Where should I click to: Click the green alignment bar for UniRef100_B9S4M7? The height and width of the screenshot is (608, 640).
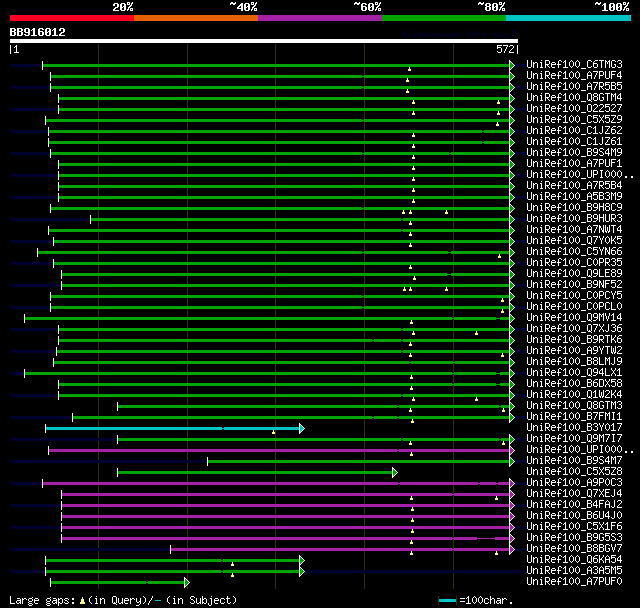coord(358,462)
